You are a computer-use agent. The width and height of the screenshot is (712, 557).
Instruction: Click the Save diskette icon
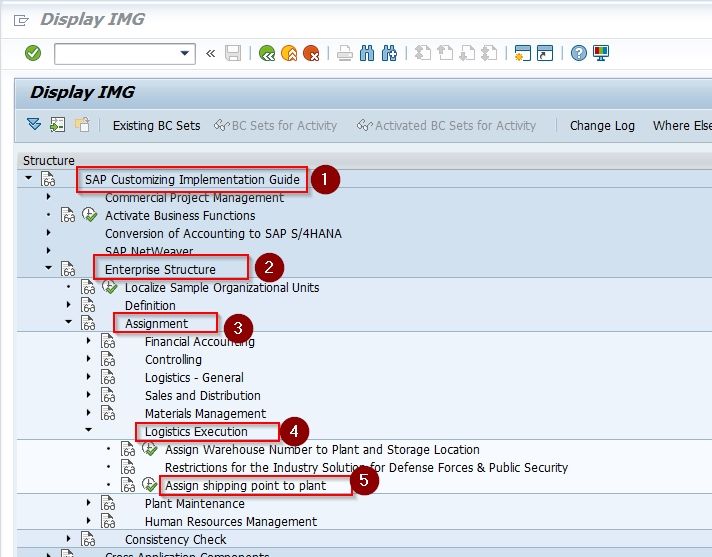pyautogui.click(x=233, y=54)
